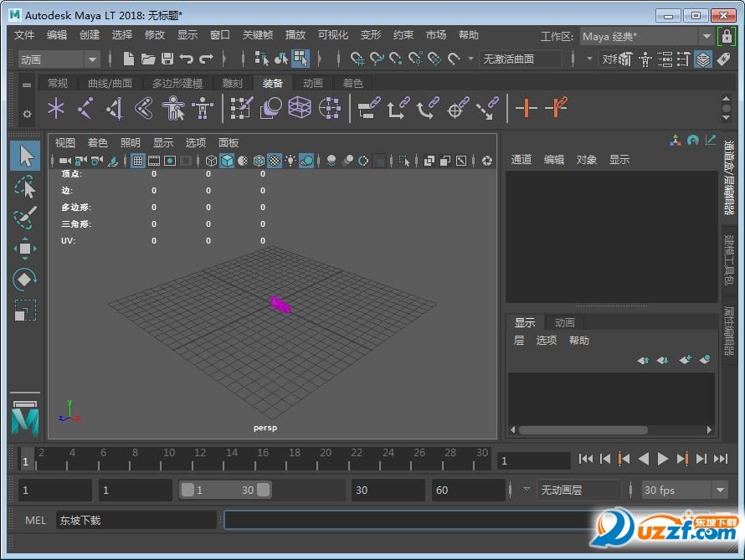Click the Create Locator star icon
Viewport: 745px width, 560px height.
56,108
